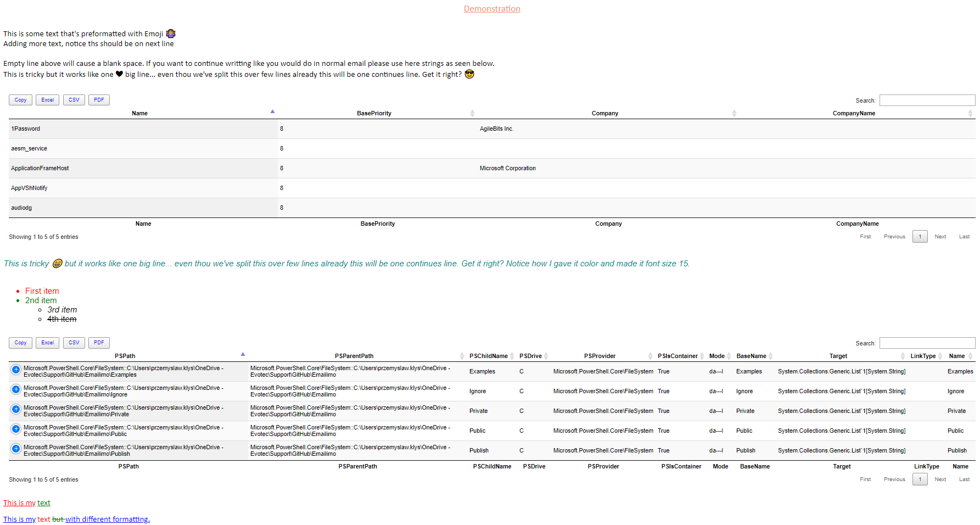
Task: Click the Company column sort arrows
Action: [x=734, y=113]
